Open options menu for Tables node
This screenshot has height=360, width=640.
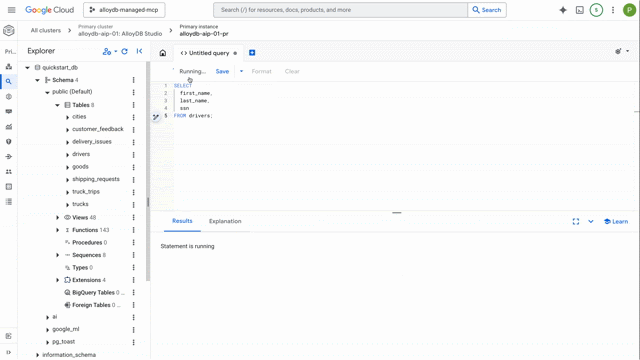point(133,105)
